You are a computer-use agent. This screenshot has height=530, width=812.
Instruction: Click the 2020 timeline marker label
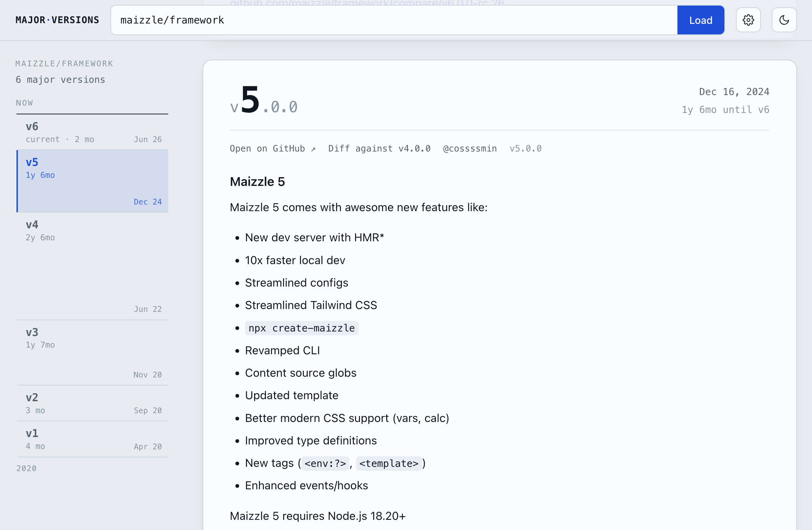tap(26, 468)
